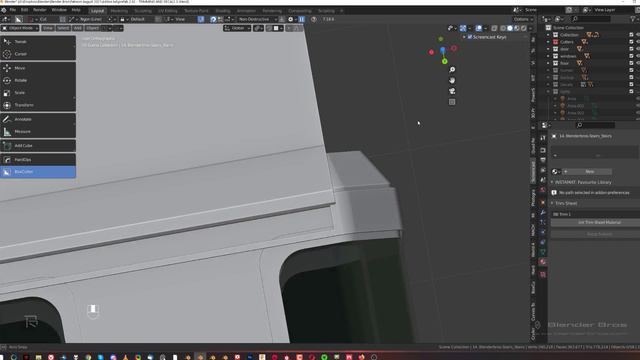Open the Modifiers wrench properties tab
640x360 pixels.
coord(542,212)
